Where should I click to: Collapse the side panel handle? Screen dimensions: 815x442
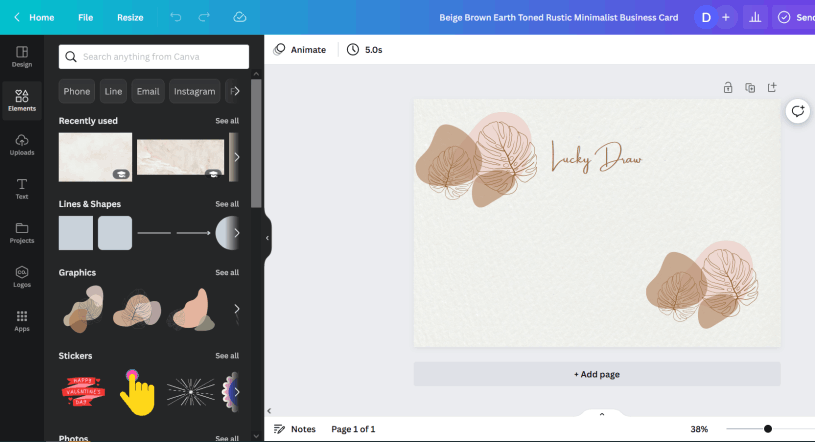tap(267, 238)
